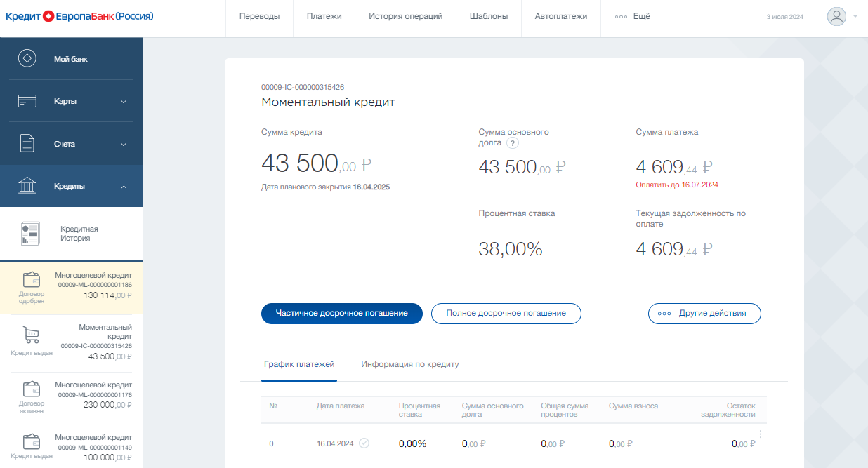Click the Кредиты bank building icon
Screen dimensions: 868x468
click(27, 187)
